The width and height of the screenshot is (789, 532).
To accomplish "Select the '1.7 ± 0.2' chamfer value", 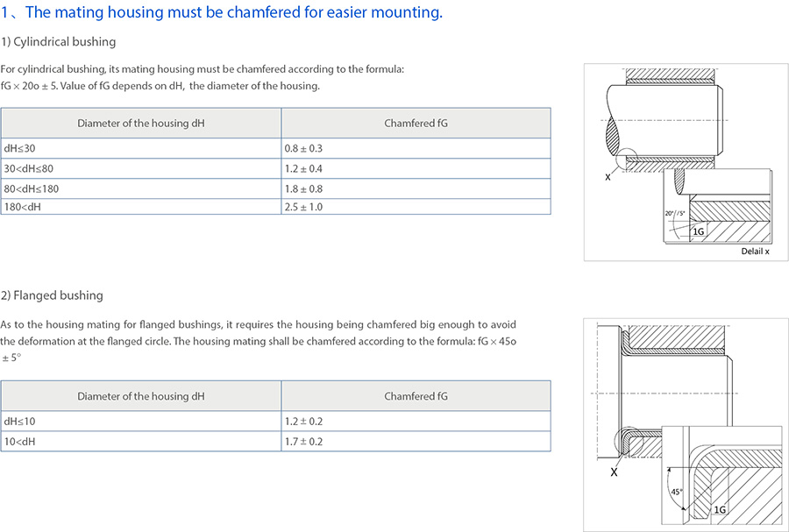I will (x=303, y=442).
